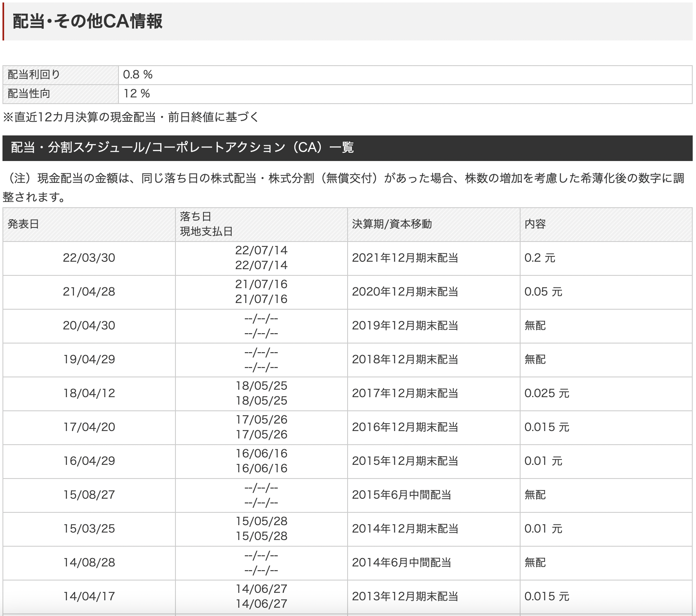696x616 pixels.
Task: Click the 決算期/資本移動 column header
Action: (x=433, y=224)
